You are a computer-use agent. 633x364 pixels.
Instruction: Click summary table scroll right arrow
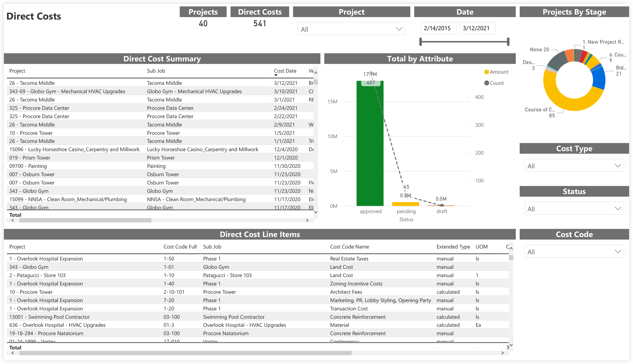click(x=307, y=220)
